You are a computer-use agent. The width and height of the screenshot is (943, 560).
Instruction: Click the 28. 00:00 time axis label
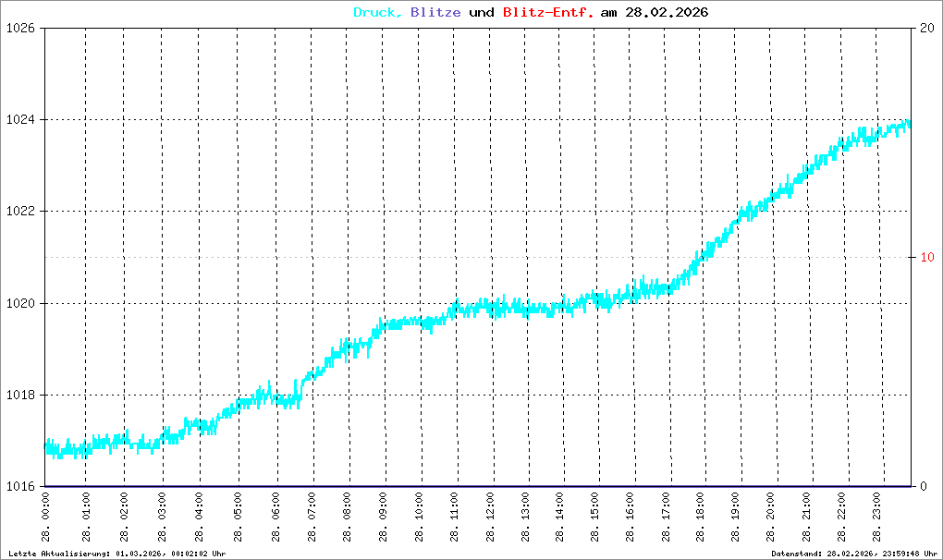(45, 517)
